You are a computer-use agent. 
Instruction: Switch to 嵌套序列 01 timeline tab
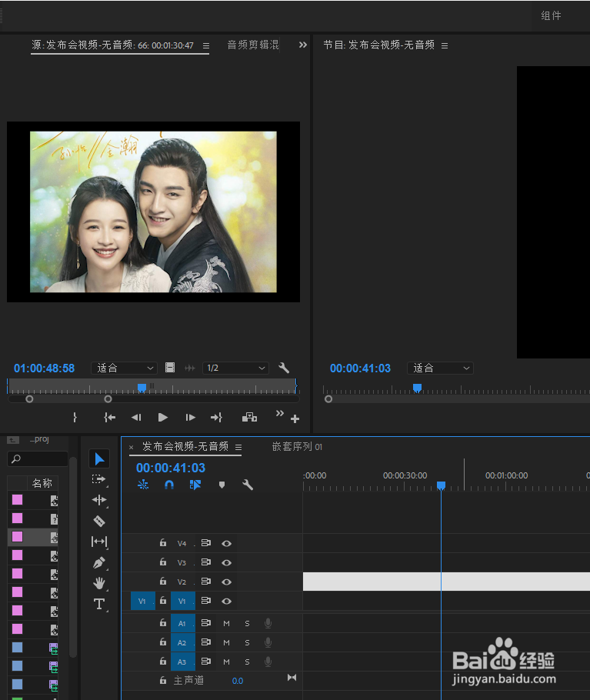pyautogui.click(x=297, y=446)
